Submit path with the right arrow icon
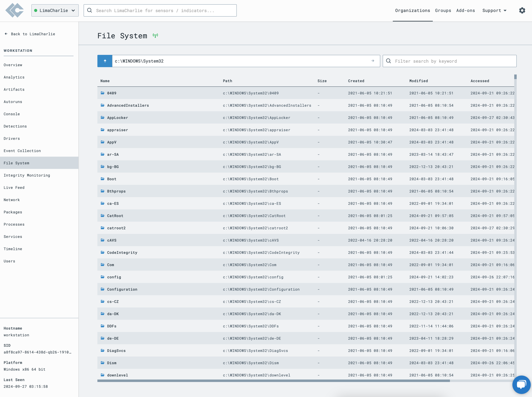This screenshot has width=532, height=397. pyautogui.click(x=373, y=61)
